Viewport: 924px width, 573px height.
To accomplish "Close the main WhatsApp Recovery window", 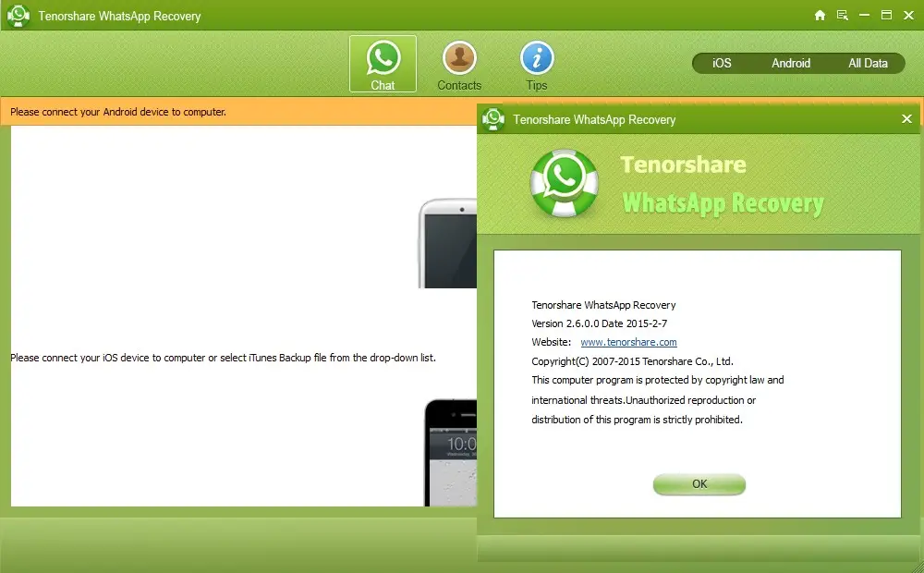I will (908, 16).
